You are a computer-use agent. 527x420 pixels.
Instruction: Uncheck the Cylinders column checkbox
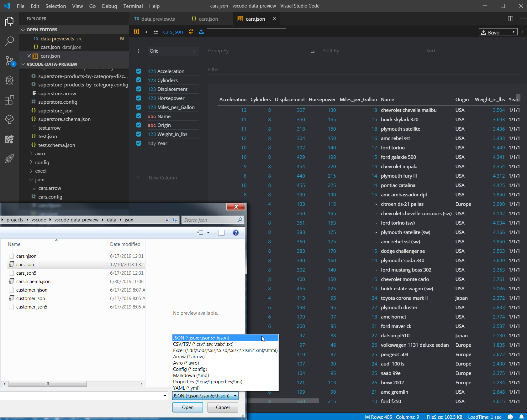[139, 80]
